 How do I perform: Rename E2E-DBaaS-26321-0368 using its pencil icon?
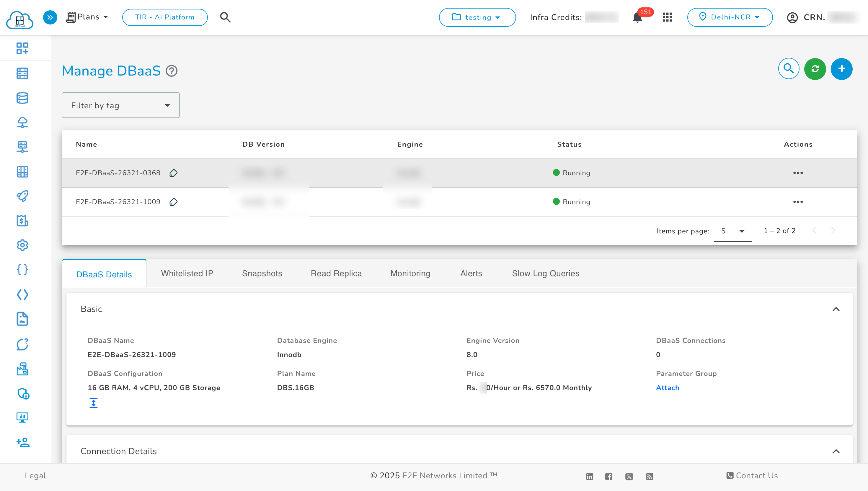(173, 173)
